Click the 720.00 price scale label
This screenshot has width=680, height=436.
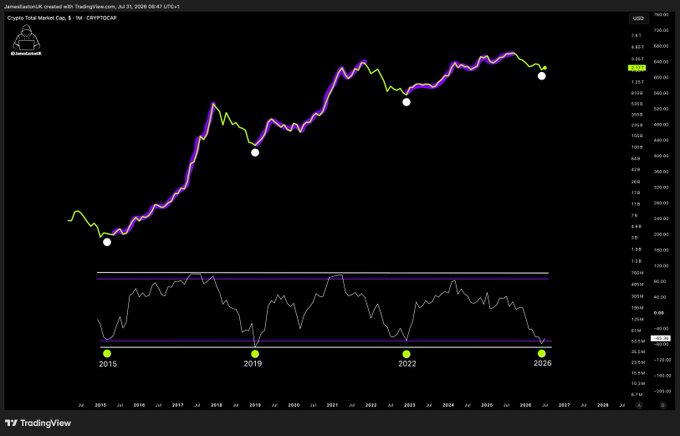click(x=661, y=30)
